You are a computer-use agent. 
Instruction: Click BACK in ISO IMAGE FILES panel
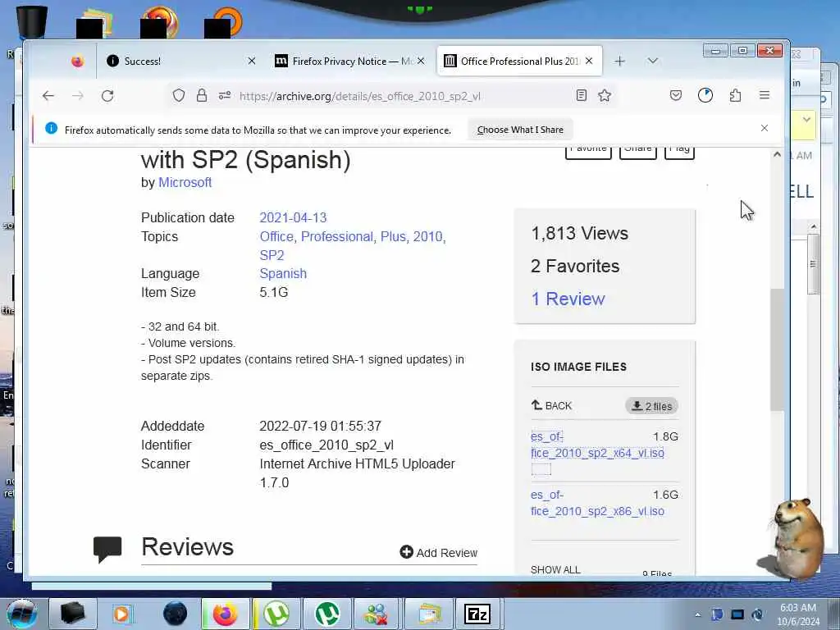(551, 405)
